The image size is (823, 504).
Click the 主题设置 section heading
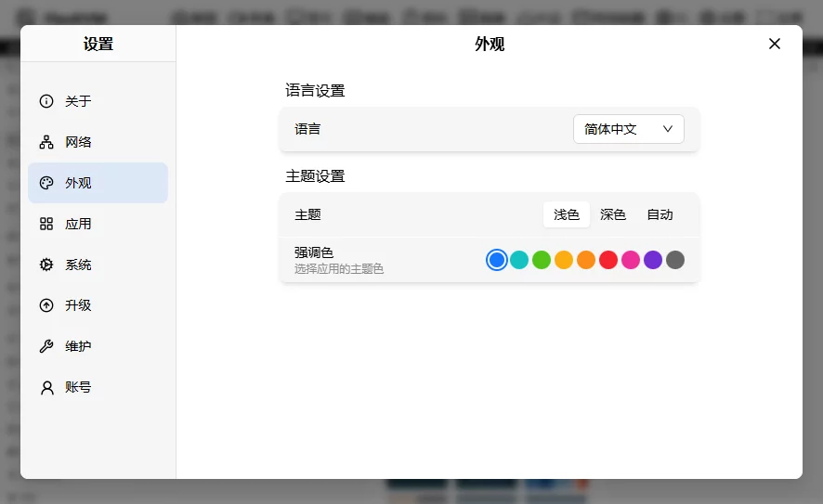(x=315, y=176)
